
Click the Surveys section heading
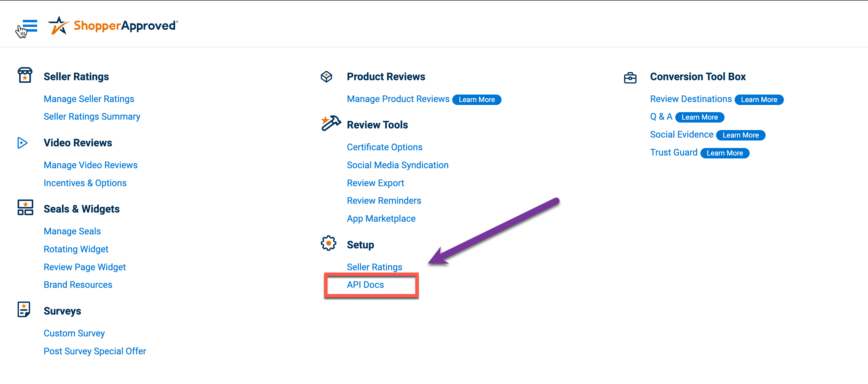tap(62, 311)
